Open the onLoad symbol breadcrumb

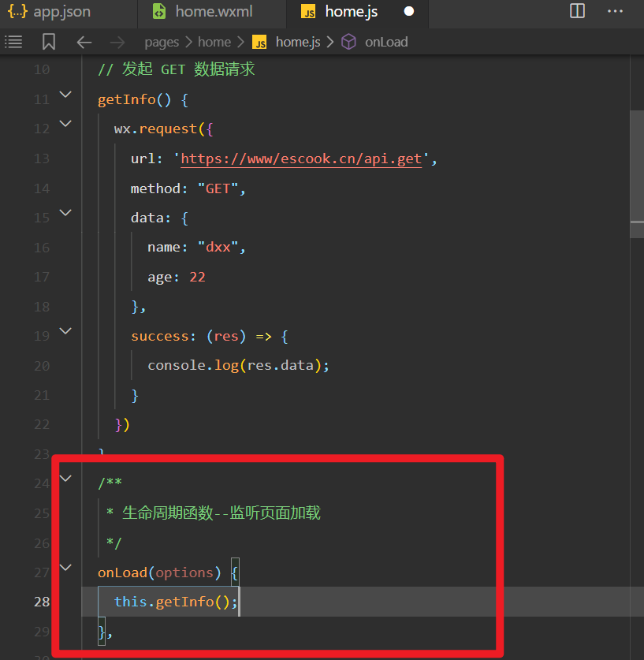click(386, 42)
